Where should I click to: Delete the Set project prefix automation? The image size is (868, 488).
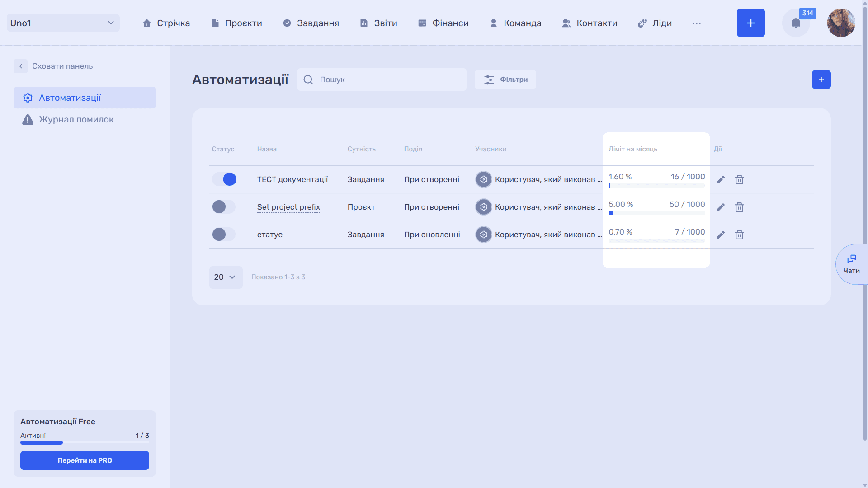(x=739, y=207)
